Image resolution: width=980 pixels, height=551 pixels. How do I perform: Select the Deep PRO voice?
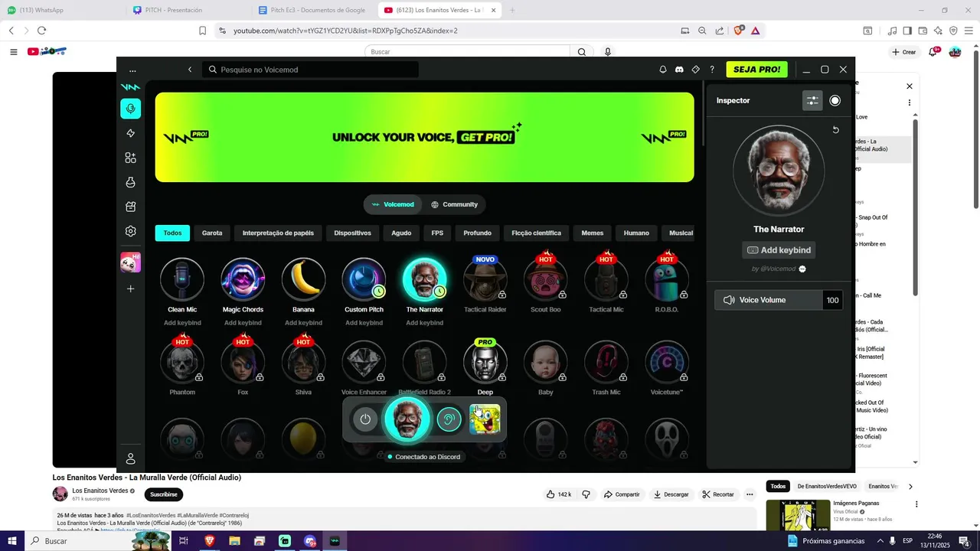tap(485, 362)
